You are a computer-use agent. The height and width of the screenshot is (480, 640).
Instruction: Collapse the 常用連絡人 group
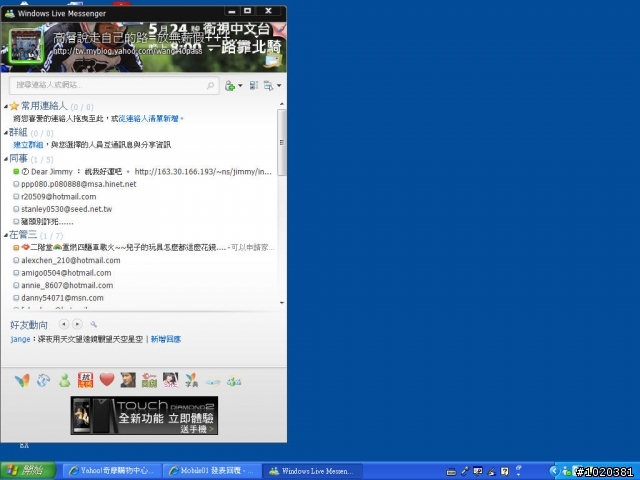(x=6, y=107)
